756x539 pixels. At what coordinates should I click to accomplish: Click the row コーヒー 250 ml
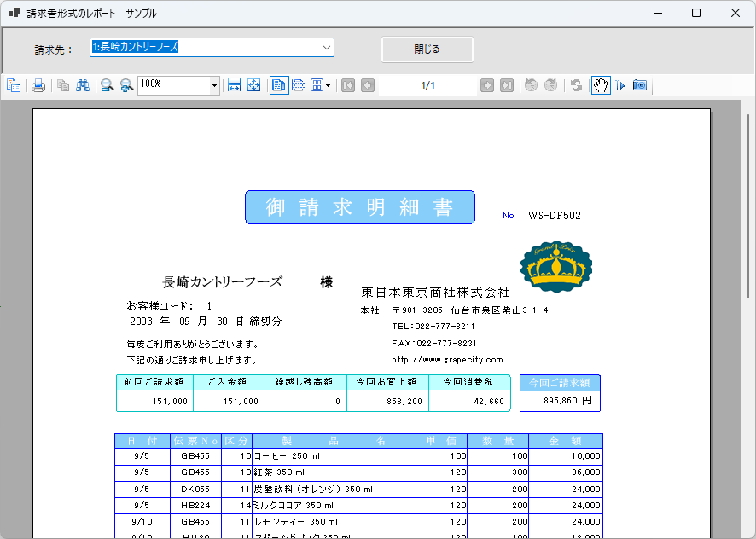358,456
